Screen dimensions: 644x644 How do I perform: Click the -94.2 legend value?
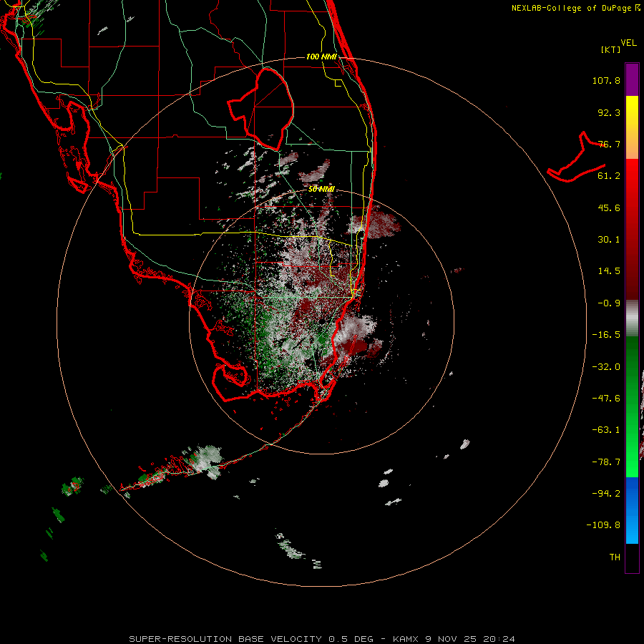pos(606,493)
